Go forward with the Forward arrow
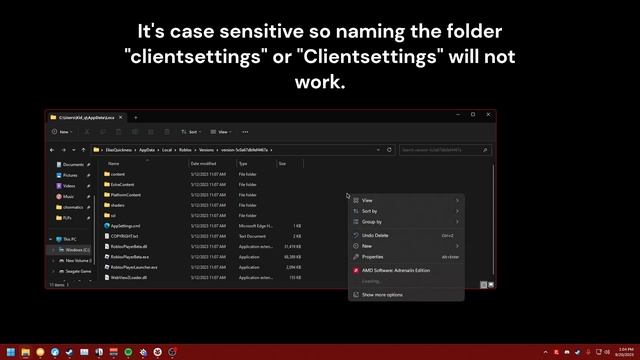 63,150
